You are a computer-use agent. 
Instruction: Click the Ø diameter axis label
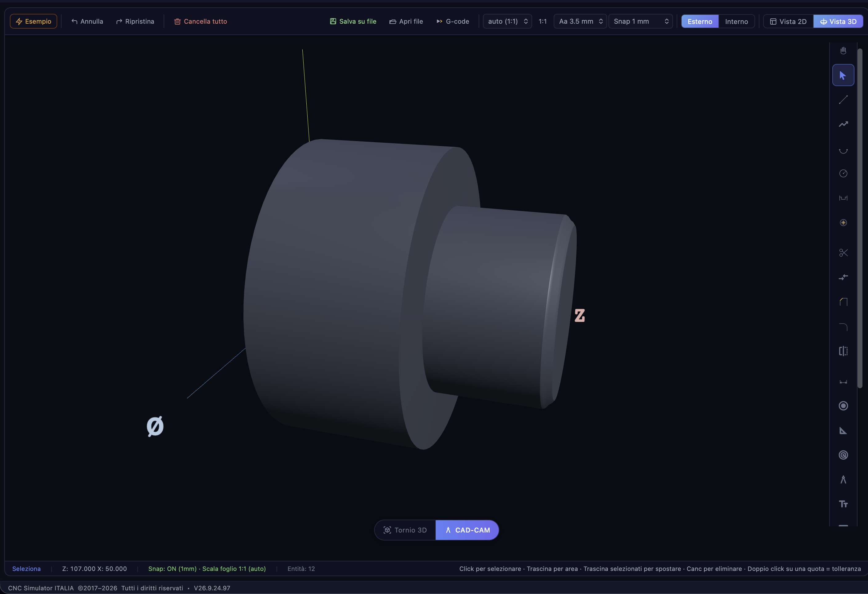155,426
